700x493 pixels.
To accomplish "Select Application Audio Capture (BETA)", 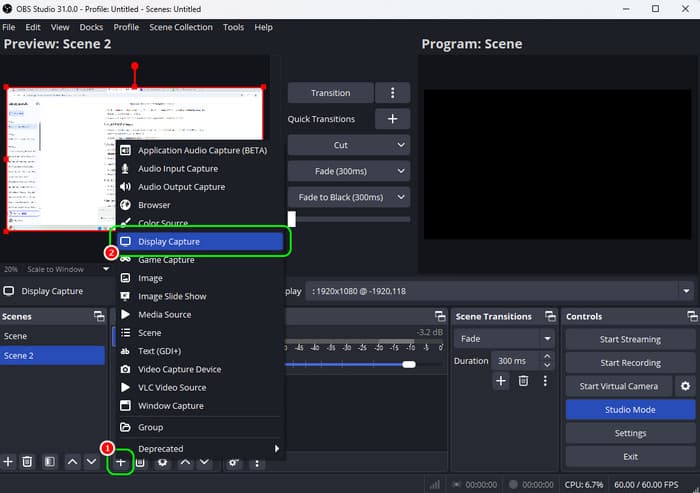I will [x=200, y=150].
